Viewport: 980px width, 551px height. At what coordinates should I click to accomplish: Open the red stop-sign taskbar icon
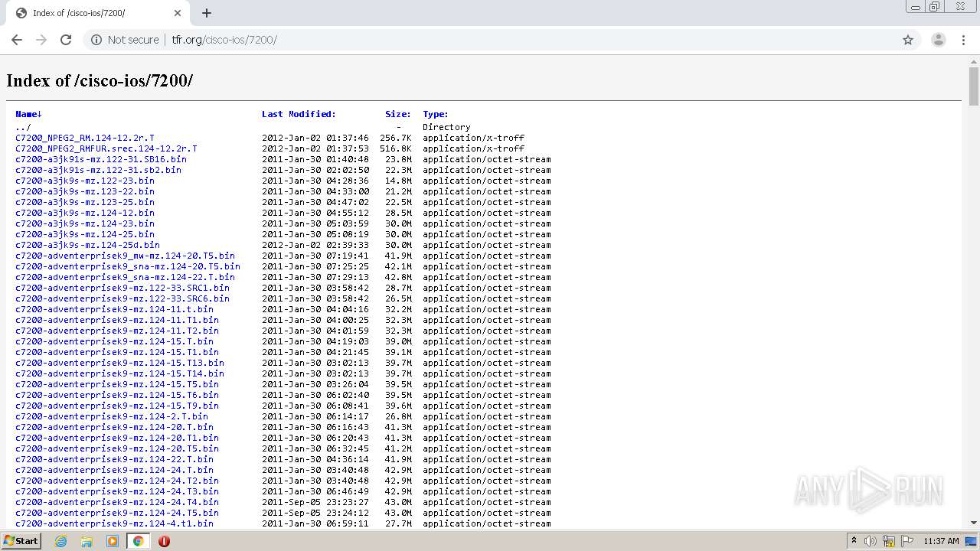(164, 541)
